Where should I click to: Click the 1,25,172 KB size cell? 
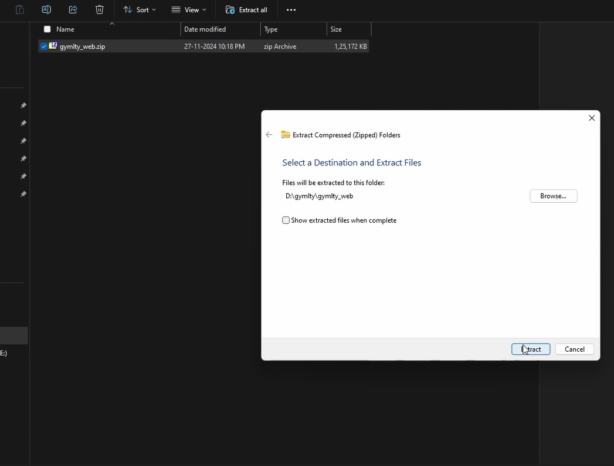(x=350, y=46)
